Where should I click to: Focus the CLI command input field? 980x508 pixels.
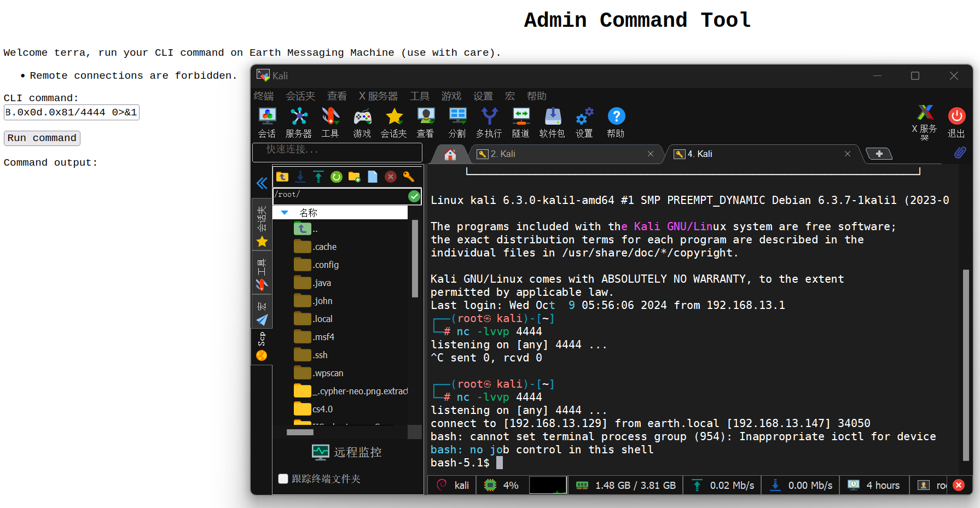coord(72,113)
